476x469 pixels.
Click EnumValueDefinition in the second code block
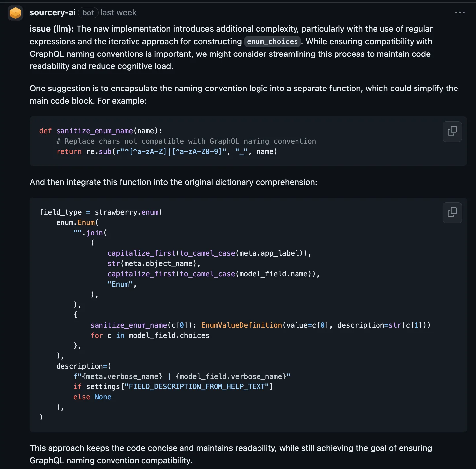click(241, 325)
